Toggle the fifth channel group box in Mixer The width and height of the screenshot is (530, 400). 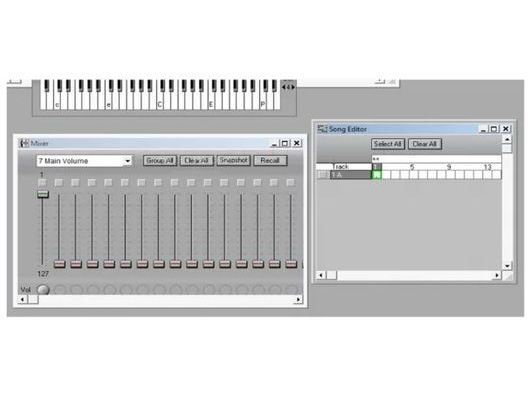click(x=109, y=183)
